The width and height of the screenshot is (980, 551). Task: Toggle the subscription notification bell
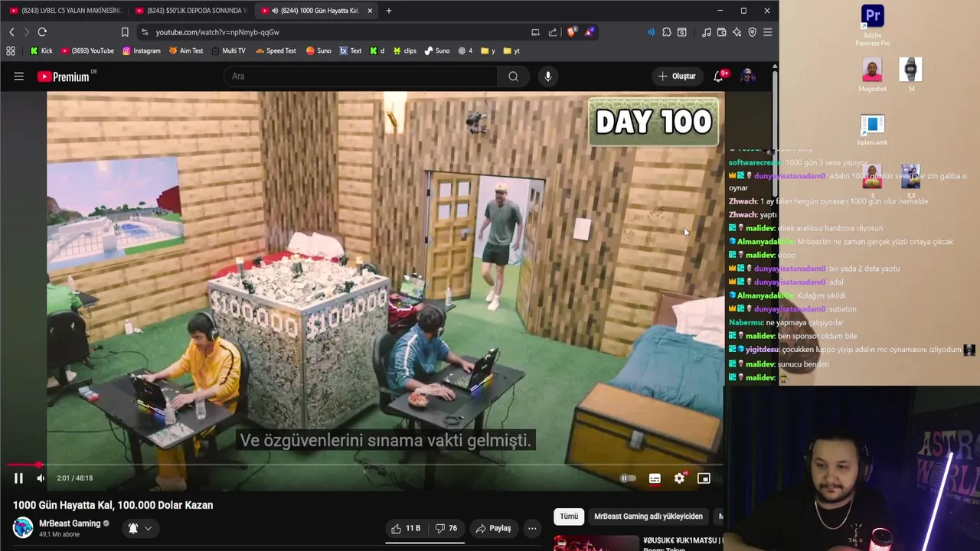(132, 528)
